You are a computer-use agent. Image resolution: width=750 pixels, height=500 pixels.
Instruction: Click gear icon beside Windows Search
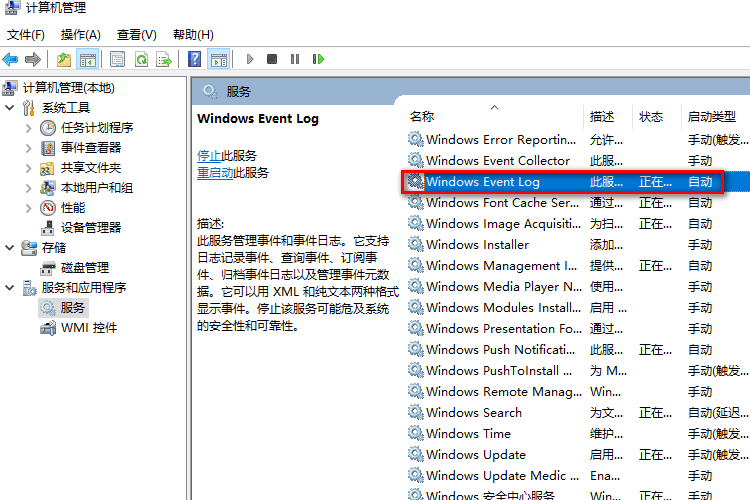[415, 412]
